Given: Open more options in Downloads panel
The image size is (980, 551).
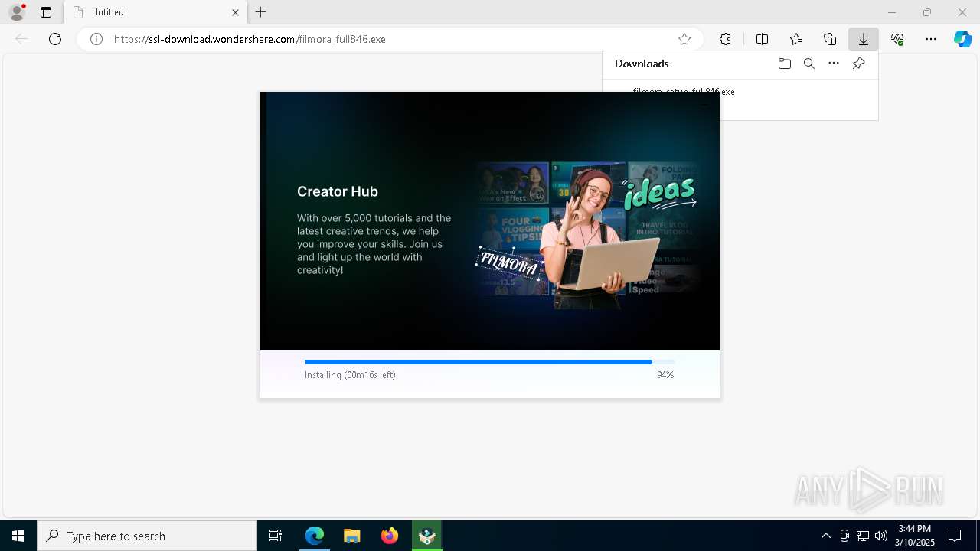Looking at the screenshot, I should tap(834, 64).
